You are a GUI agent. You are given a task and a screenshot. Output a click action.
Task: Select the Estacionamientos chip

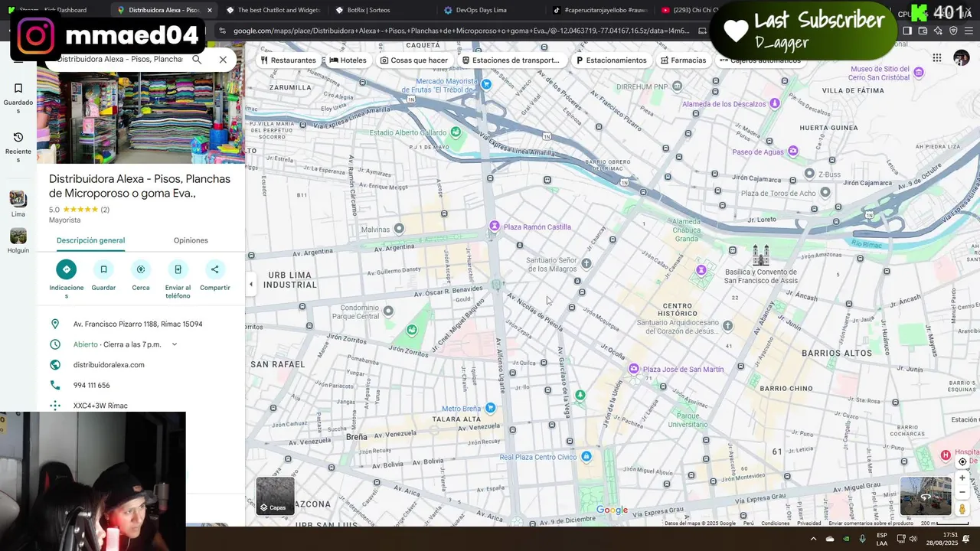pyautogui.click(x=611, y=60)
